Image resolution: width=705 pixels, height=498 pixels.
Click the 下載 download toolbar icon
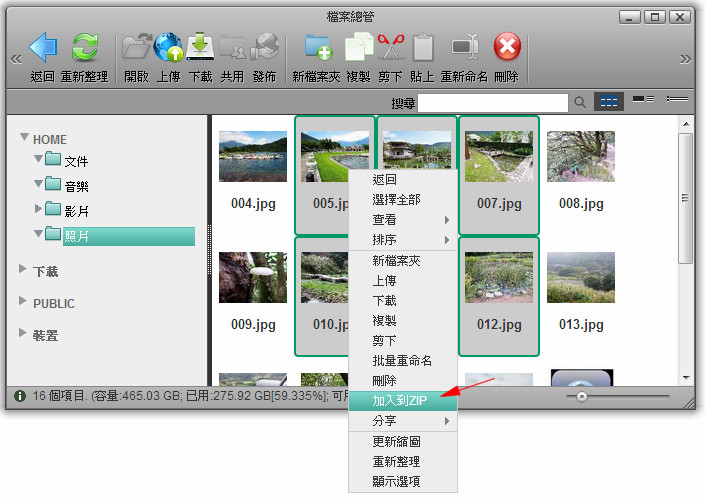(x=200, y=48)
